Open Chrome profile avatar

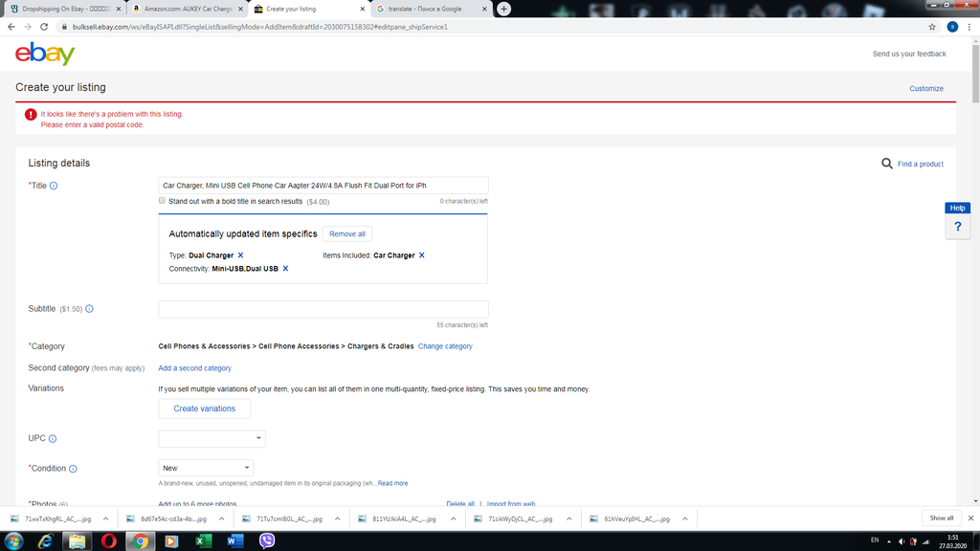(x=952, y=27)
